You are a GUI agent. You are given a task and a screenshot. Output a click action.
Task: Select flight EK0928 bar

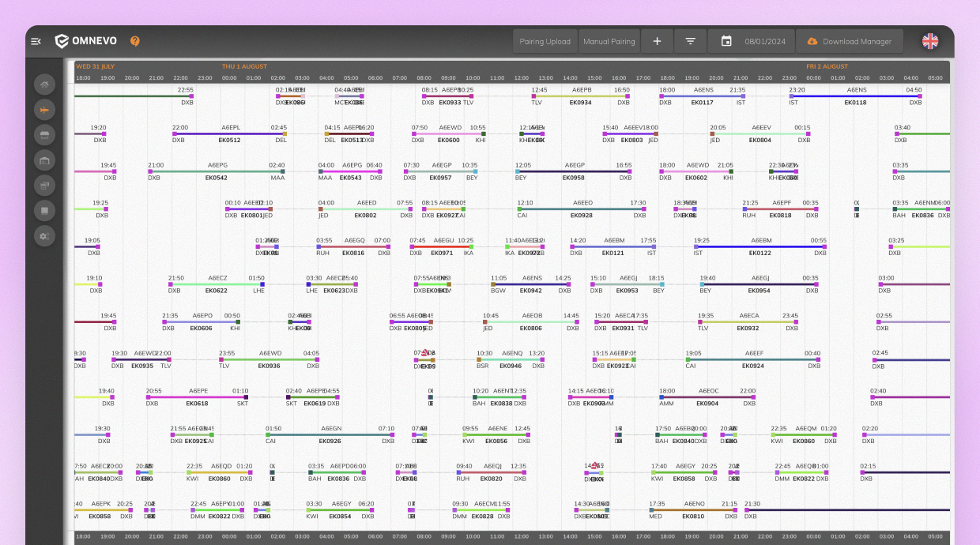point(582,209)
